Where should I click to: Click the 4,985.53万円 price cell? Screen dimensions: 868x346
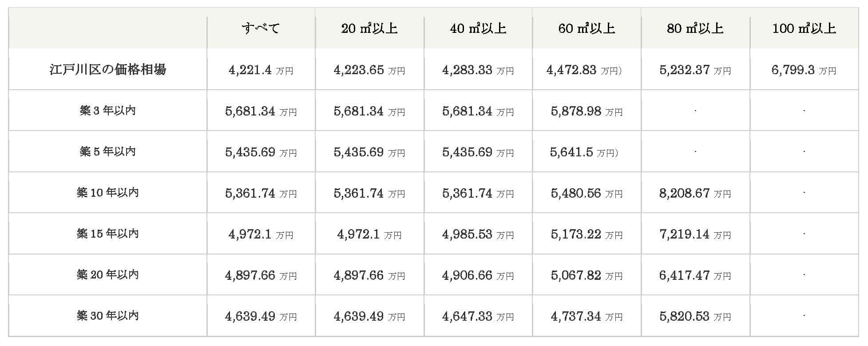click(478, 234)
